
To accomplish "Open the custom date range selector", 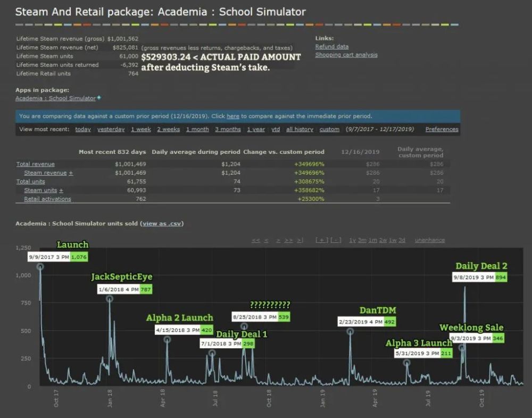I will (x=329, y=129).
